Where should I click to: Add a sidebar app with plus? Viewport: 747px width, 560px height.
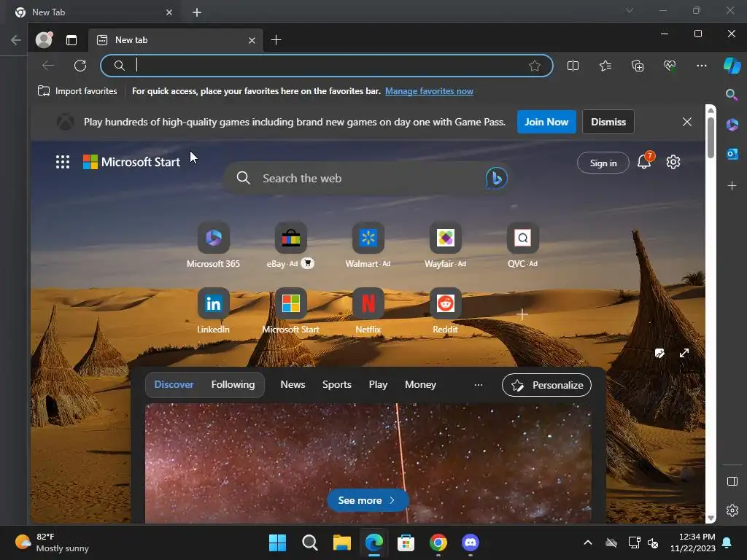pyautogui.click(x=732, y=185)
